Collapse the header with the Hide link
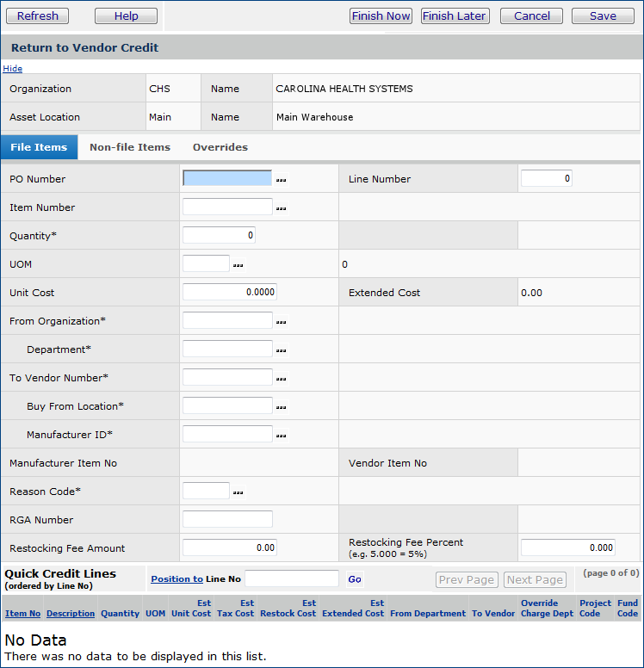Screen dimensions: 644x668 tap(12, 68)
